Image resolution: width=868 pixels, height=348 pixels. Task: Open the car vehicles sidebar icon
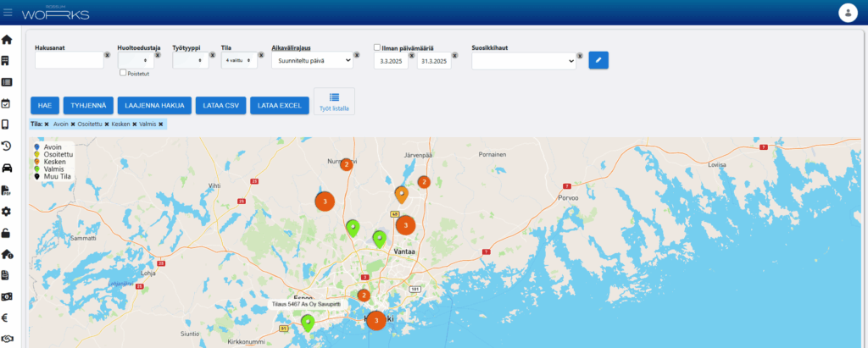[6, 167]
